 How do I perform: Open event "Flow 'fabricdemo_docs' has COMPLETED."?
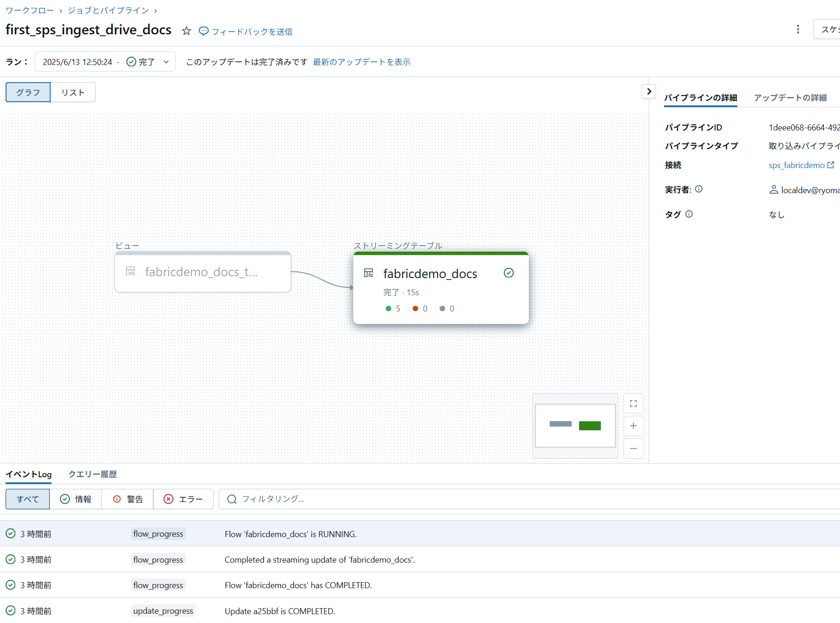298,585
